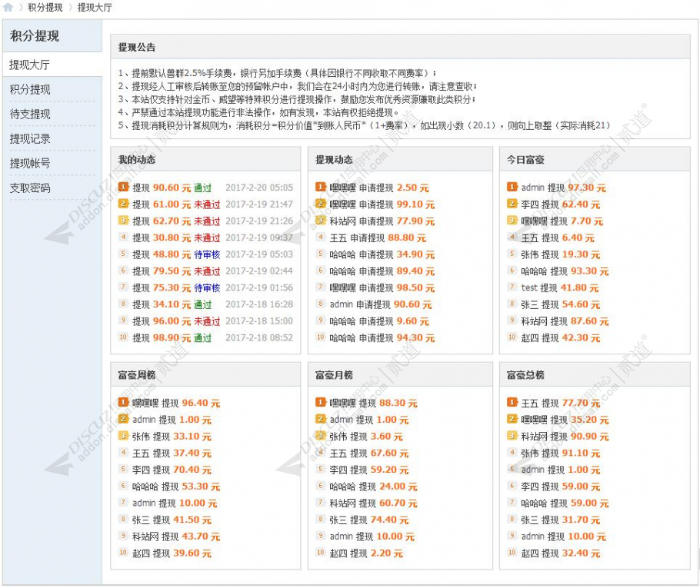This screenshot has width=700, height=588.
Task: Click rank 1 badge beside admin 提现 97.30 元
Action: click(x=512, y=187)
